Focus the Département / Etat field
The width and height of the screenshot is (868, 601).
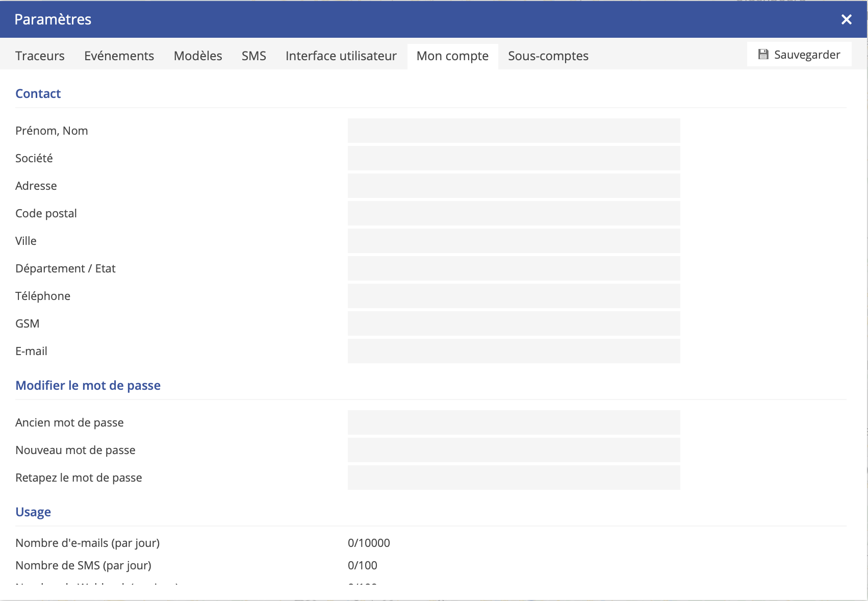coord(514,268)
